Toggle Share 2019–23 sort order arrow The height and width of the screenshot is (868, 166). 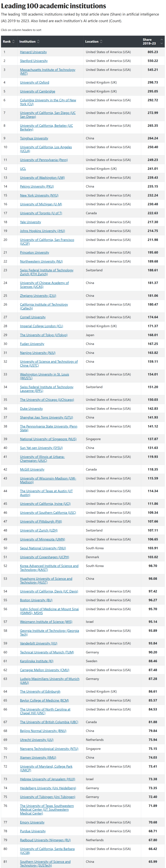[x=162, y=41]
